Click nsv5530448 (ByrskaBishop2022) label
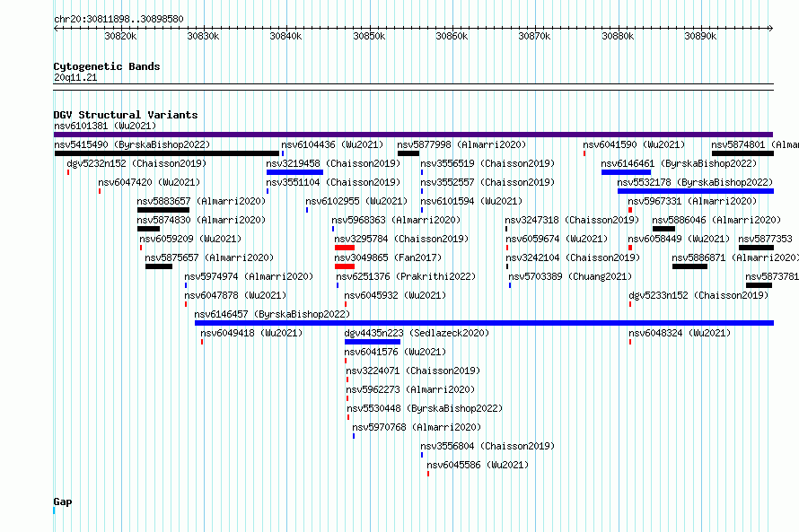The width and height of the screenshot is (799, 532). pyautogui.click(x=425, y=408)
